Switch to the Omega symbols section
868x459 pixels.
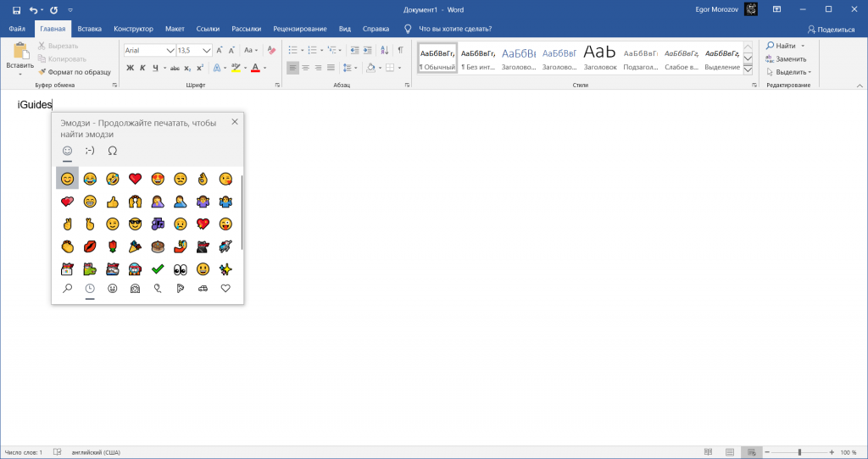pyautogui.click(x=113, y=151)
